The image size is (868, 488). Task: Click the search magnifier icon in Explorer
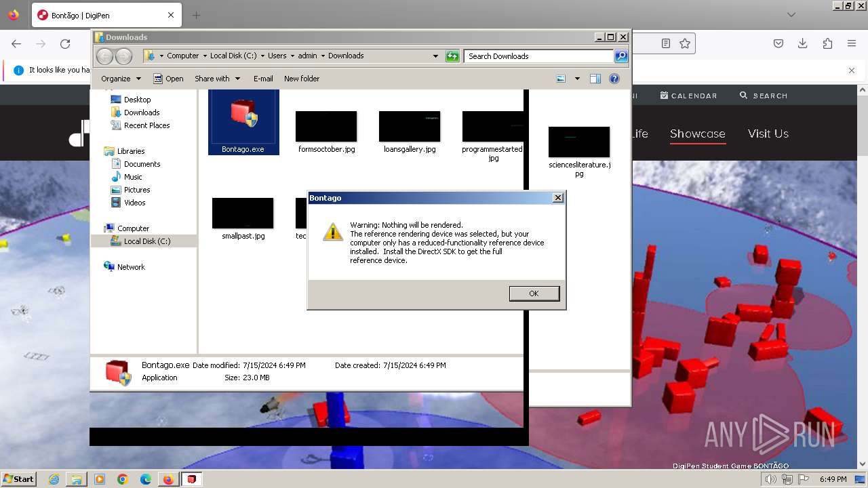(x=621, y=56)
